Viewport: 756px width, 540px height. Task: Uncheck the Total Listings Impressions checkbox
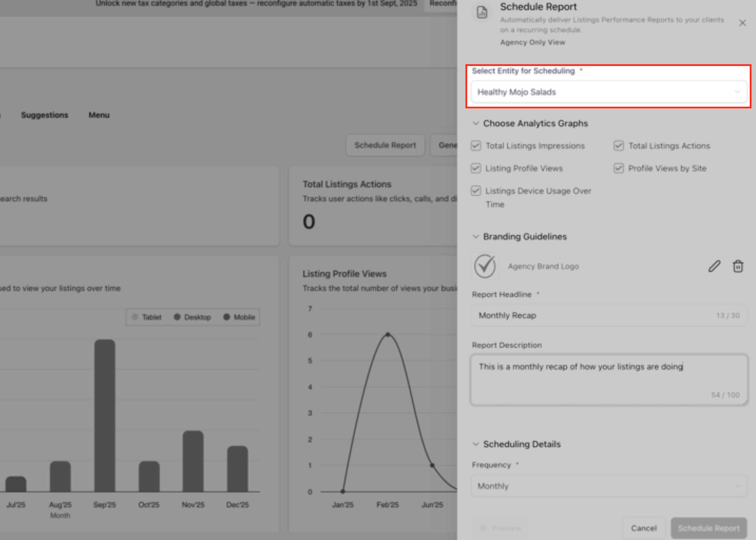point(476,146)
